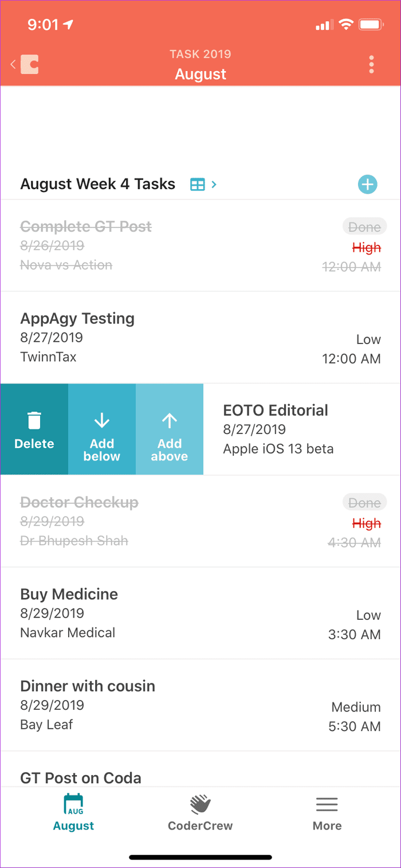Toggle Done status on Doctor Checkup
This screenshot has height=868, width=401.
(x=365, y=503)
